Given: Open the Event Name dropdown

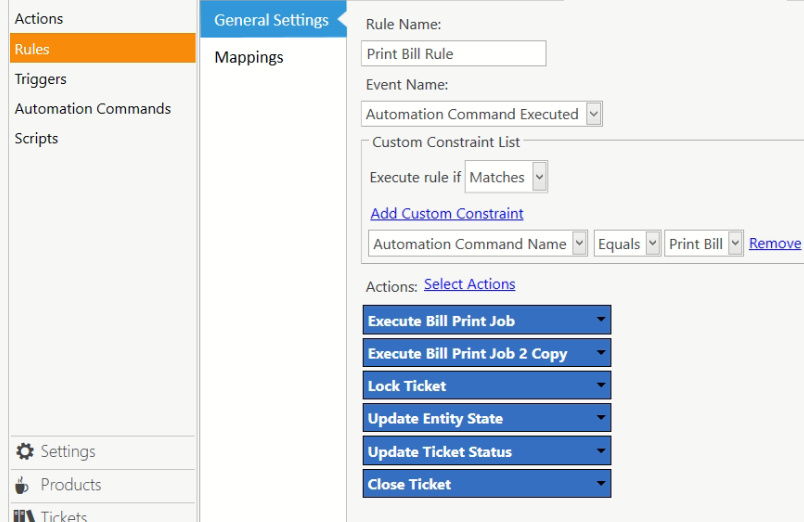Looking at the screenshot, I should click(x=594, y=114).
